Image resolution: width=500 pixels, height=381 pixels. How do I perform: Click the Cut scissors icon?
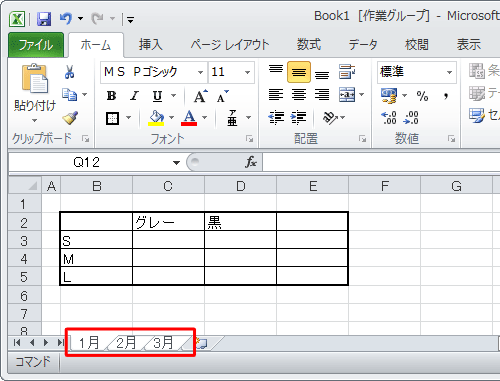click(x=69, y=72)
